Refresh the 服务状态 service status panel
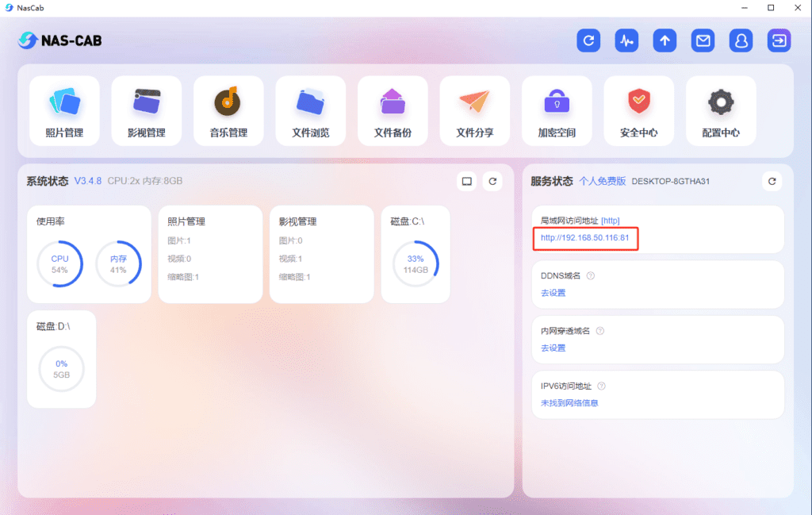The height and width of the screenshot is (515, 812). pos(772,181)
